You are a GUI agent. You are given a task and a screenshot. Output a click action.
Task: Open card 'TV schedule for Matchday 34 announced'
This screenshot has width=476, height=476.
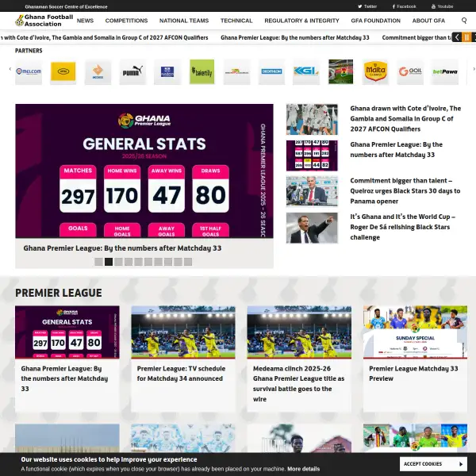[x=181, y=374]
